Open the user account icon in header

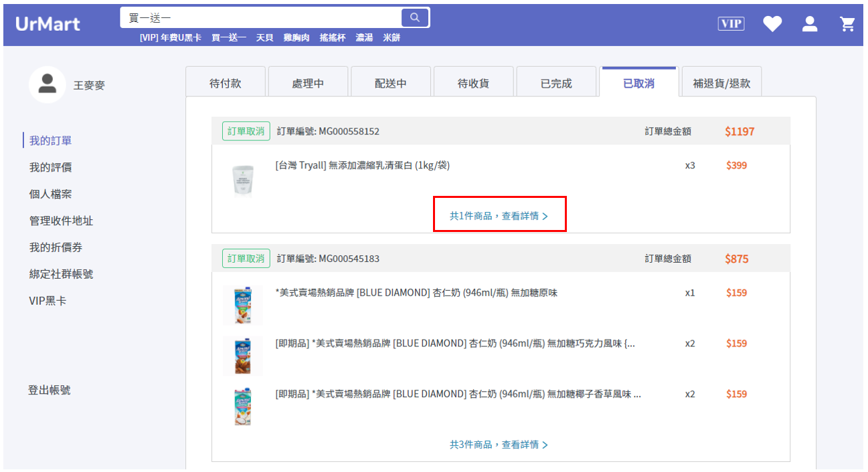click(x=810, y=24)
